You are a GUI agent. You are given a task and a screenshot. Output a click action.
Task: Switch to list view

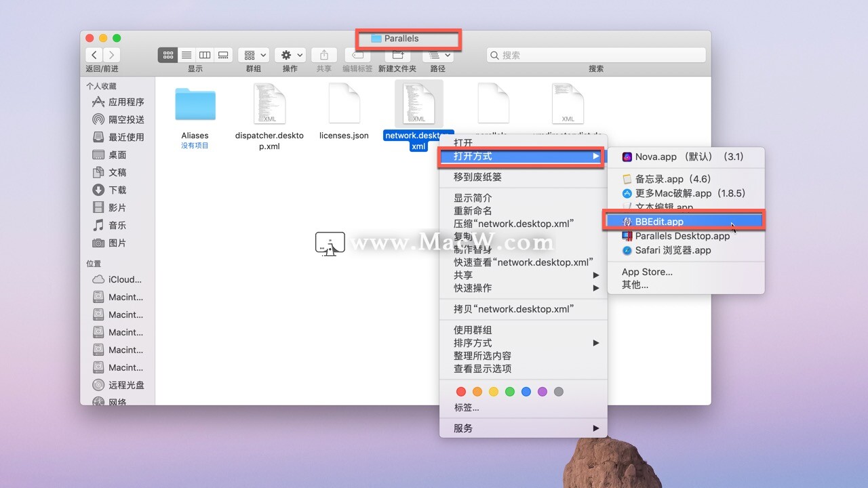tap(186, 55)
